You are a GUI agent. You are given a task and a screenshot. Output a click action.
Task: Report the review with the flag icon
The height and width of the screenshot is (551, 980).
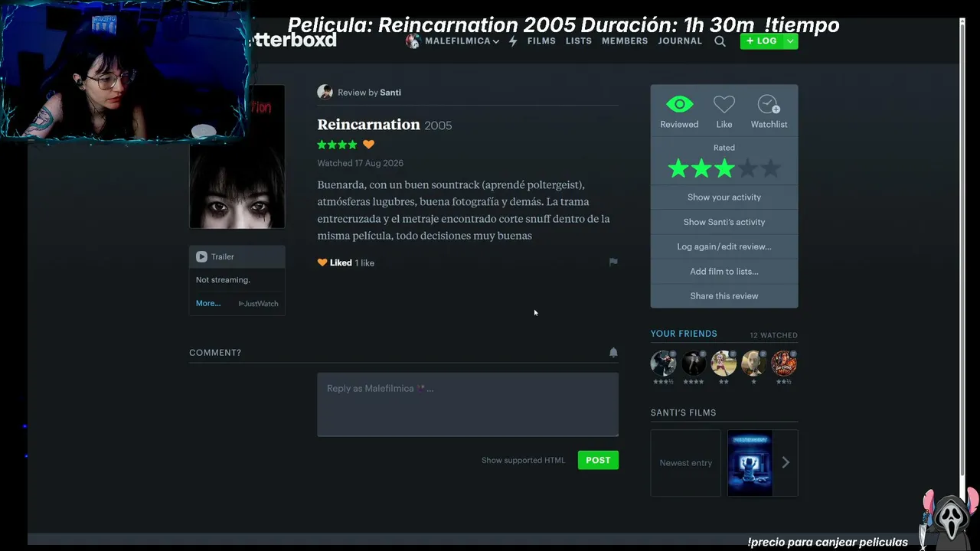[613, 262]
